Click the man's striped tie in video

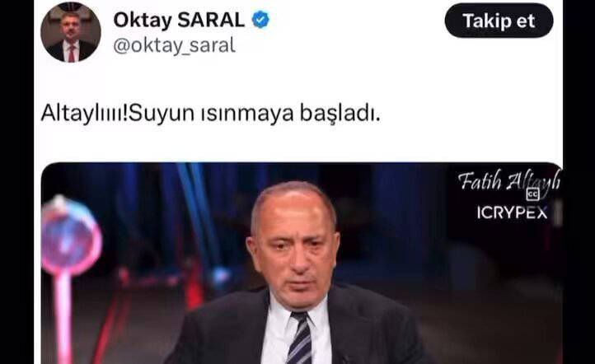(x=299, y=338)
